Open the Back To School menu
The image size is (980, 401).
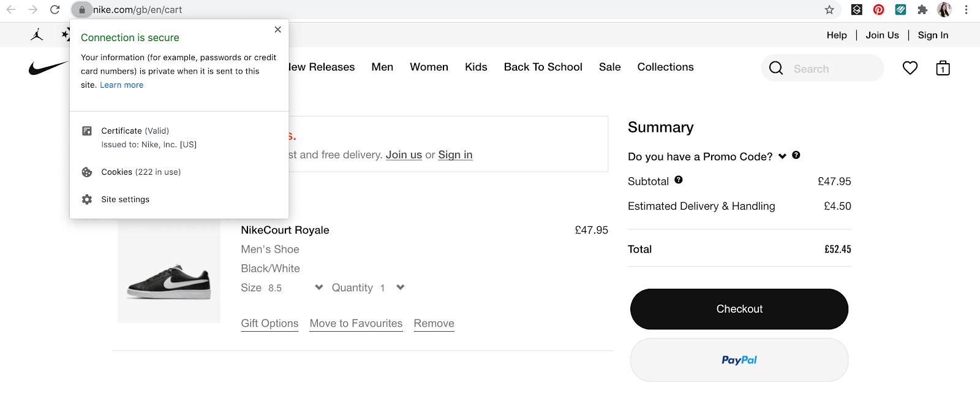tap(543, 67)
